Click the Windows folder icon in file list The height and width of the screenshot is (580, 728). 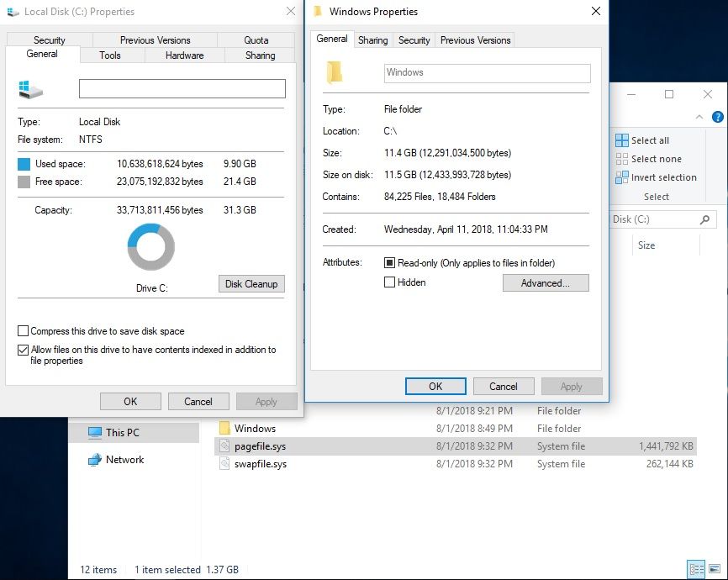pyautogui.click(x=224, y=428)
